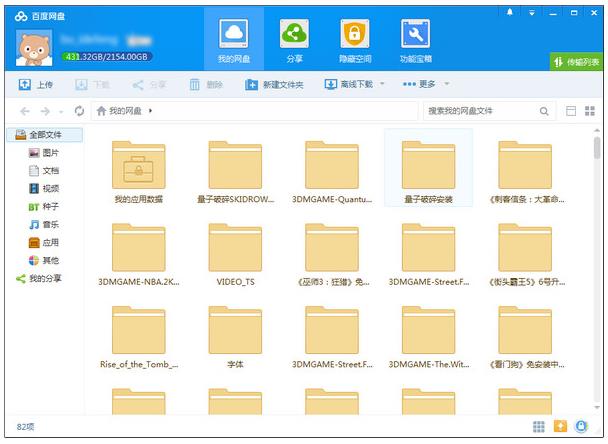Open the 功能宝箱 toolbox tab
The width and height of the screenshot is (608, 444).
pos(416,39)
